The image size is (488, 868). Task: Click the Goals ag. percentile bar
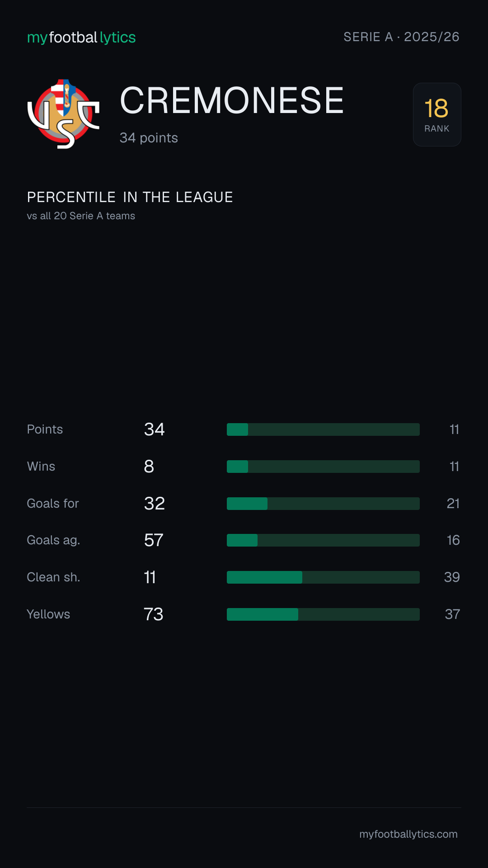point(323,540)
